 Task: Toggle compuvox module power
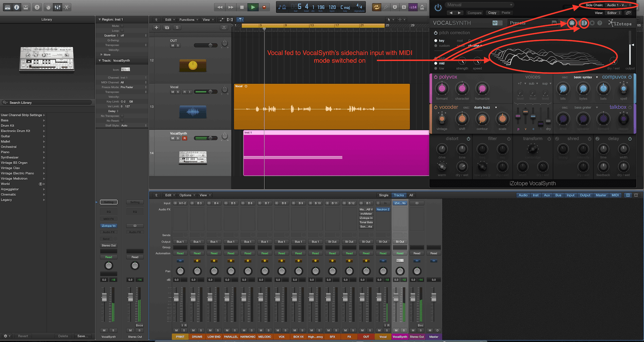click(630, 77)
